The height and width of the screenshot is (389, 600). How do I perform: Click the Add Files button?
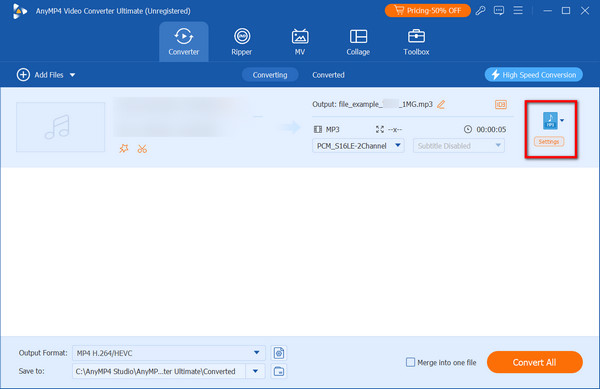click(40, 75)
